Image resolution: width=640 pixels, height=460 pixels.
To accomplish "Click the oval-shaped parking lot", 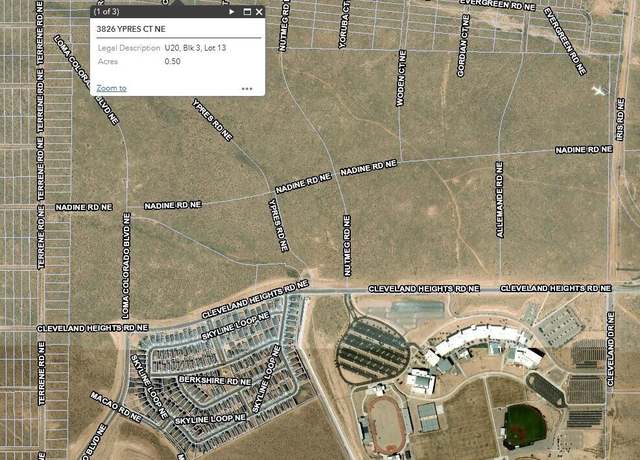I will 372,351.
